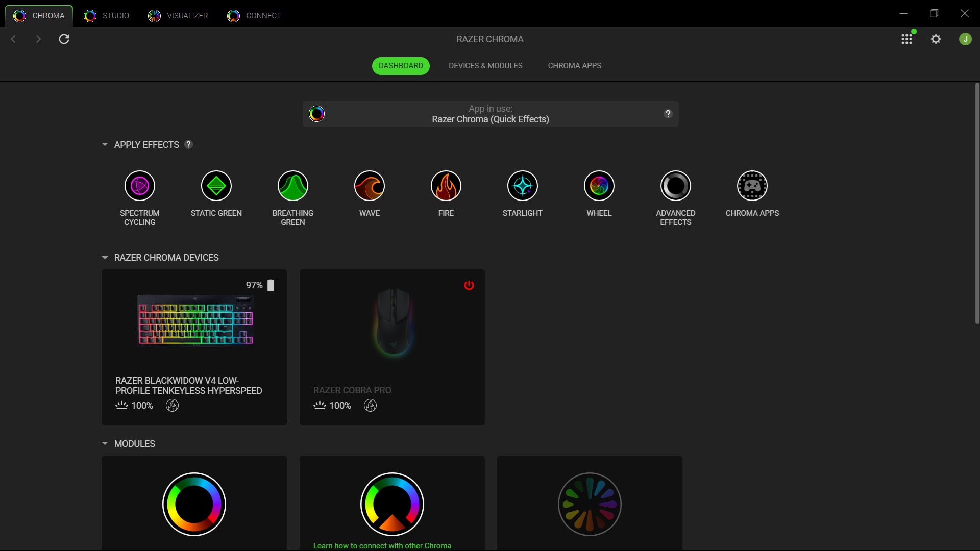The image size is (980, 551).
Task: Click Cobra Pro brightness icon
Action: 320,406
